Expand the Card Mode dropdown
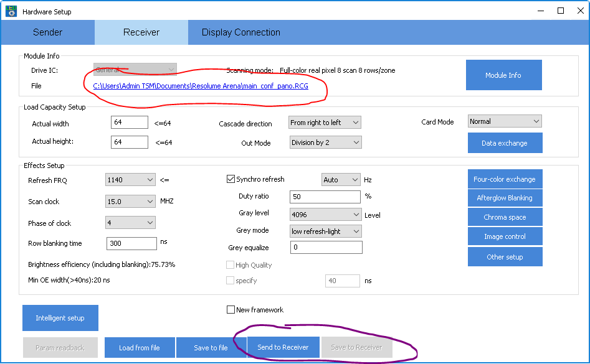This screenshot has width=590, height=364. pos(505,121)
